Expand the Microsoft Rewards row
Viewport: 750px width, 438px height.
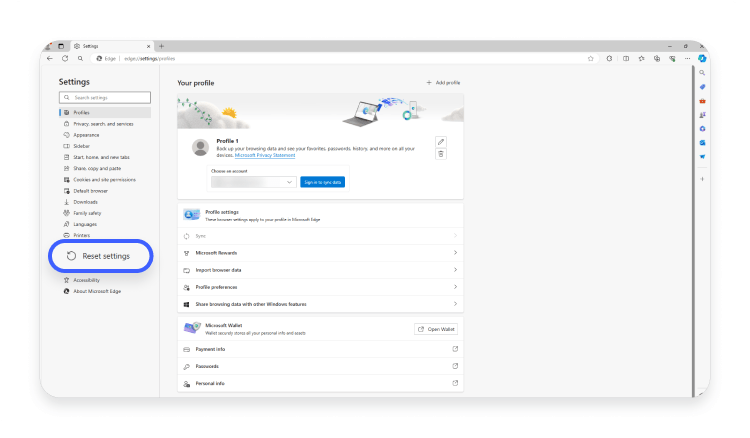pyautogui.click(x=320, y=253)
